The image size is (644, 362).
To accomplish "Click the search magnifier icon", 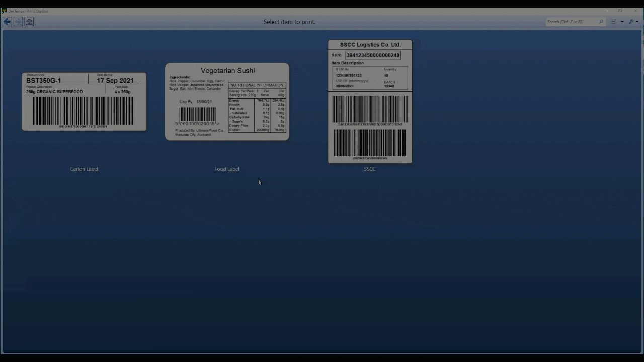I will point(601,22).
